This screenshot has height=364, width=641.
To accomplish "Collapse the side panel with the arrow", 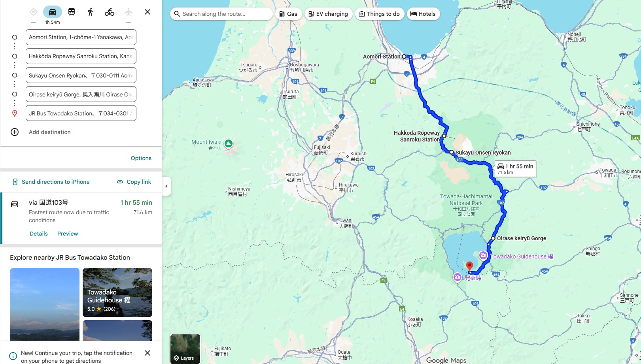I will tap(166, 186).
